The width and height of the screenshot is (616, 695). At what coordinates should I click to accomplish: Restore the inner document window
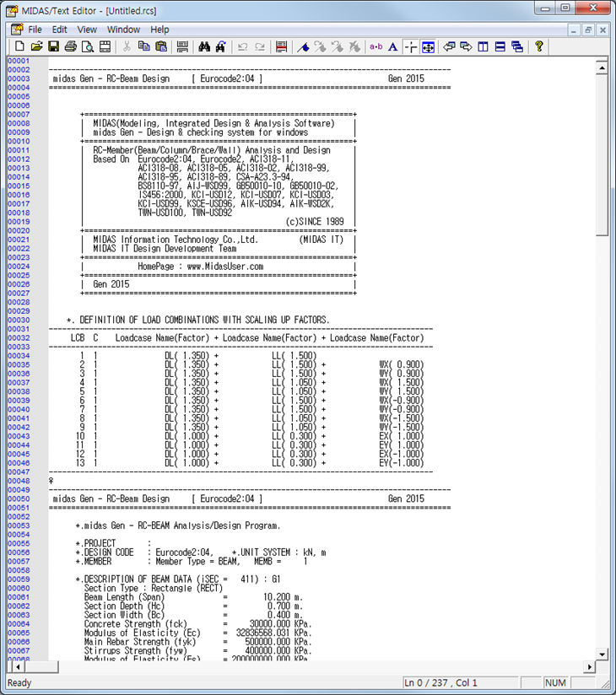pyautogui.click(x=588, y=30)
